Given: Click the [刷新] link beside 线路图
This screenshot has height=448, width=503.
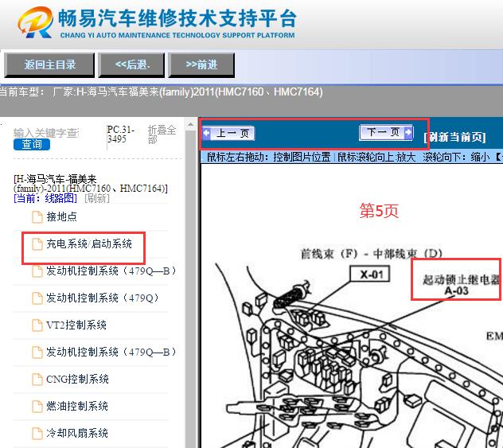Looking at the screenshot, I should (x=97, y=198).
